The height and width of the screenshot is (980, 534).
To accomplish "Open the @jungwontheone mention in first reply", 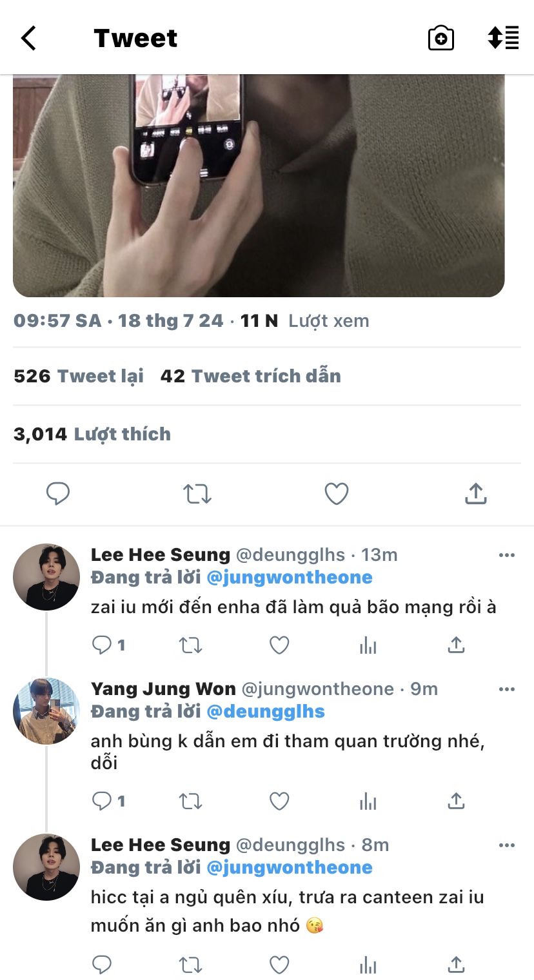I will click(290, 577).
